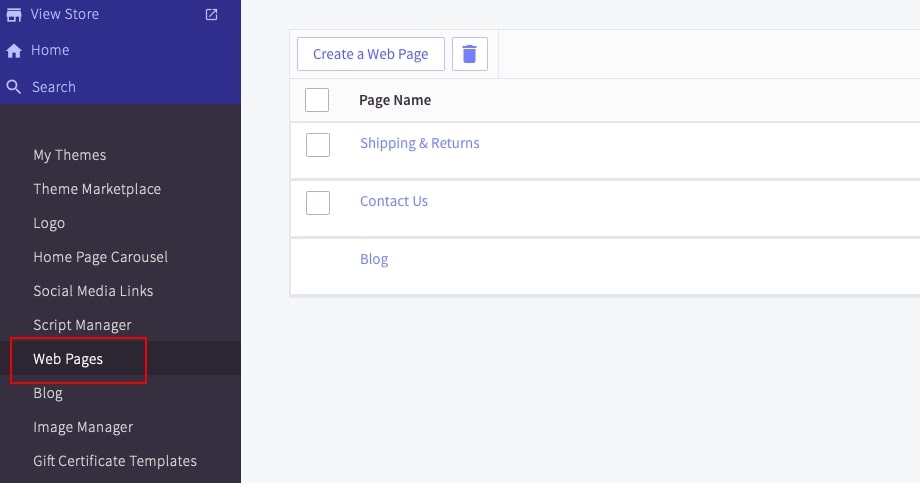
Task: Open the Shipping & Returns page link
Action: pos(419,143)
